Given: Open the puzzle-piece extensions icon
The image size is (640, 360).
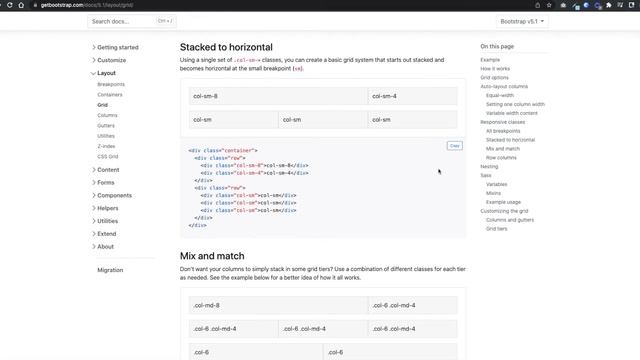Looking at the screenshot, I should [x=609, y=5].
